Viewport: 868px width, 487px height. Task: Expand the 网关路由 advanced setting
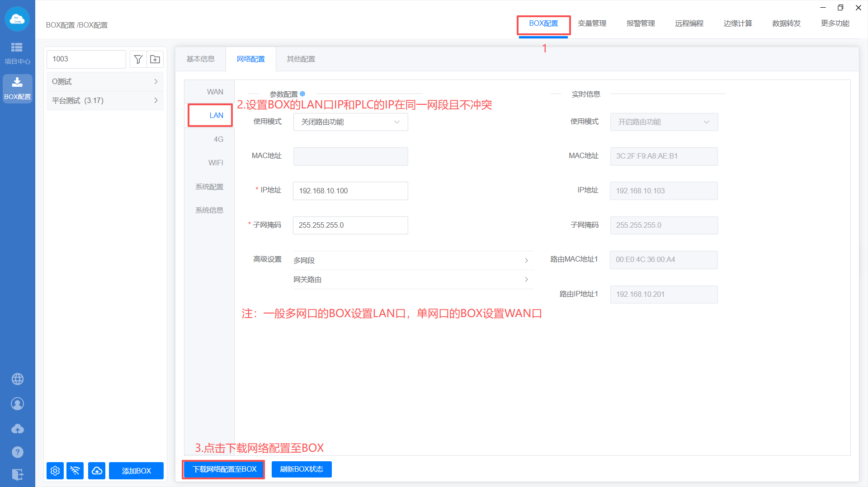(411, 280)
